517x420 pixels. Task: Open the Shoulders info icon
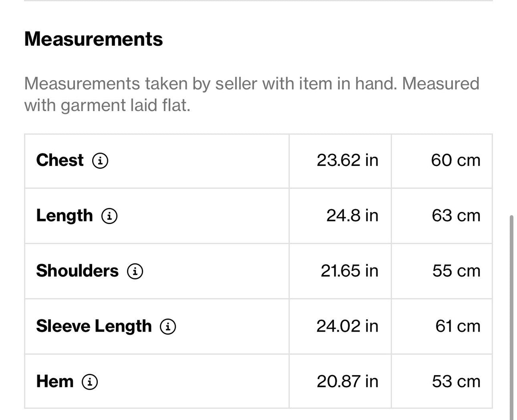pyautogui.click(x=135, y=271)
